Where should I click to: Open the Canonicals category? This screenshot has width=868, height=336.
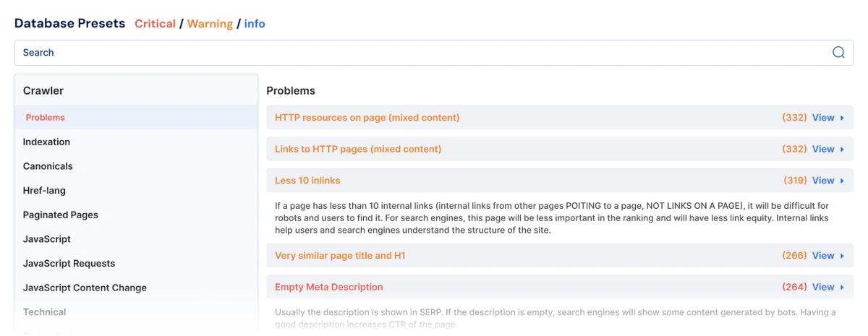[48, 166]
